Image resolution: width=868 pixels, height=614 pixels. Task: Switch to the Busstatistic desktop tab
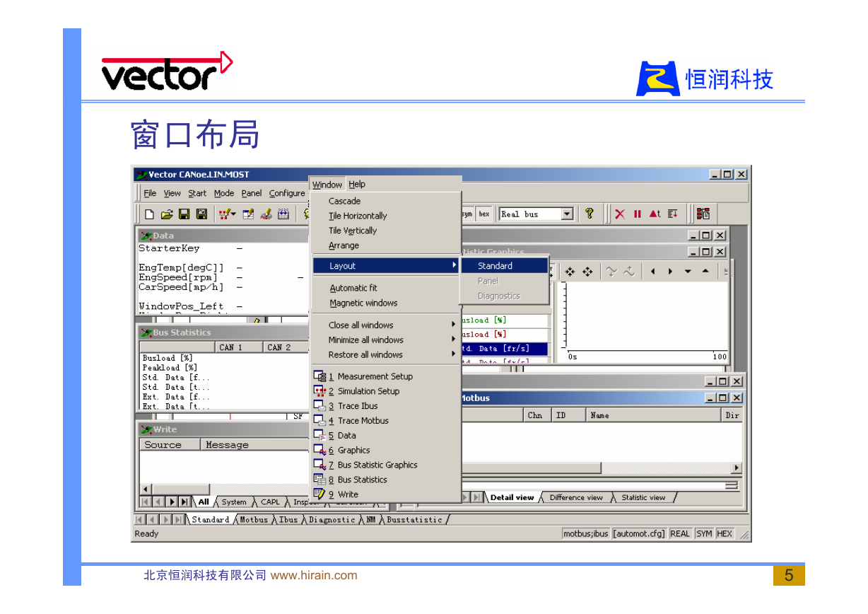414,520
